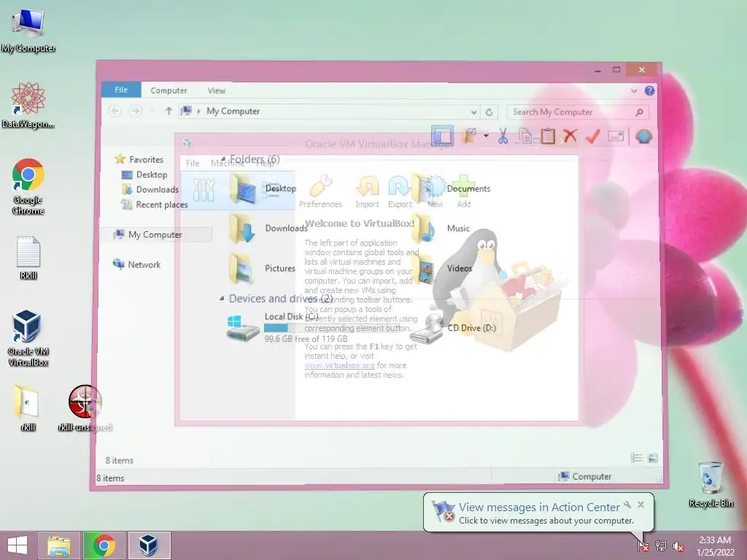Click the Paste clipboard icon
Viewport: 747px width, 560px height.
(x=548, y=136)
